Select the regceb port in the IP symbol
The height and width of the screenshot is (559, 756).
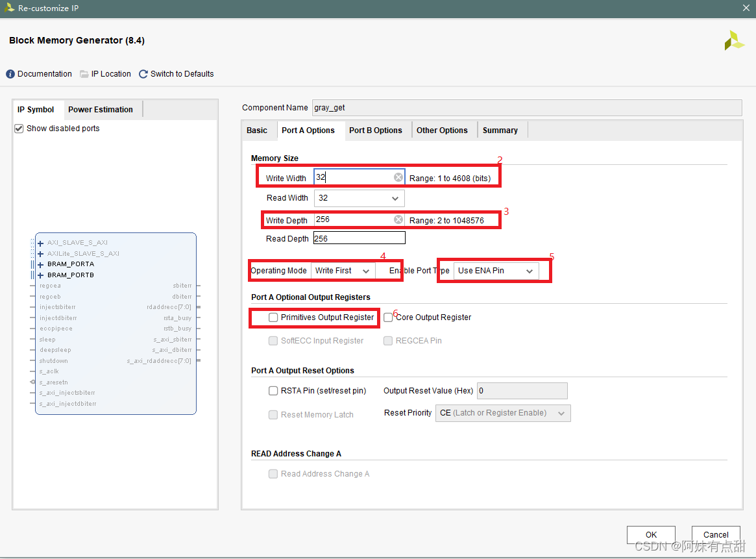click(x=50, y=297)
